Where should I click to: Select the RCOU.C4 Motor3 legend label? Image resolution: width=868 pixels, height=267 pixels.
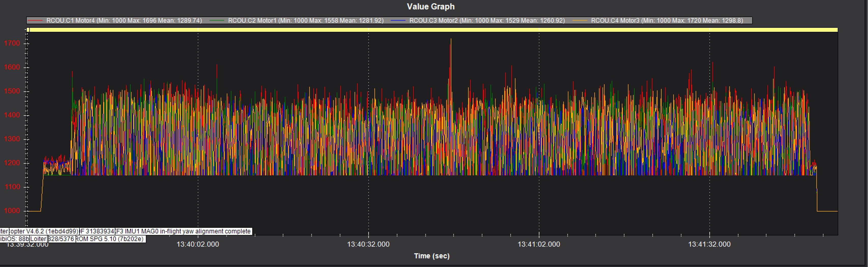[667, 21]
